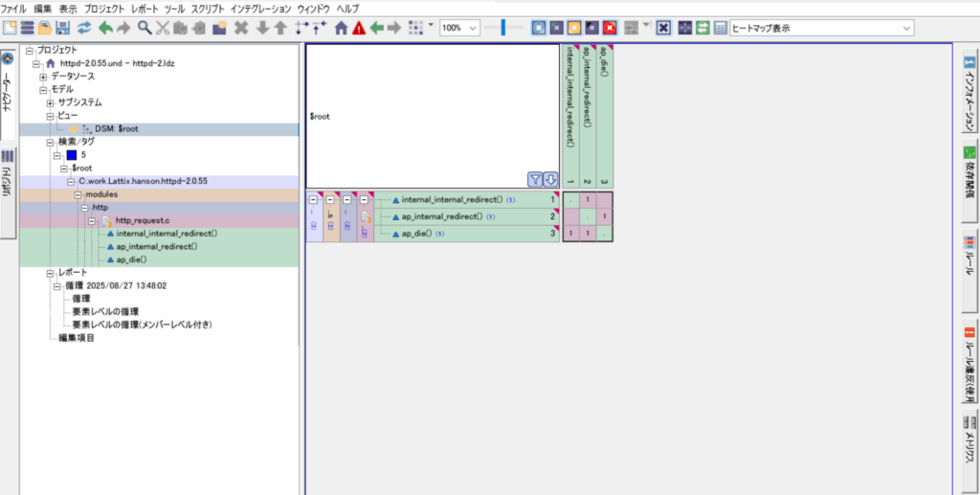Screen dimensions: 980x495
Task: Toggle the orange square display filter button
Action: click(x=574, y=28)
